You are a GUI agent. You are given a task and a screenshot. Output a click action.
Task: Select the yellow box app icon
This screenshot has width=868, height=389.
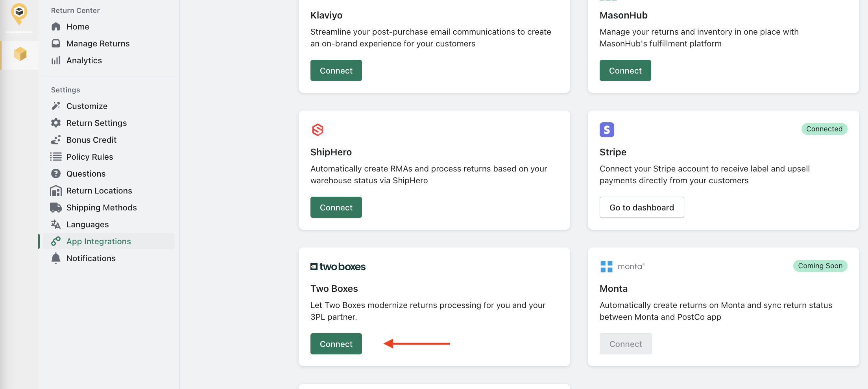point(20,54)
